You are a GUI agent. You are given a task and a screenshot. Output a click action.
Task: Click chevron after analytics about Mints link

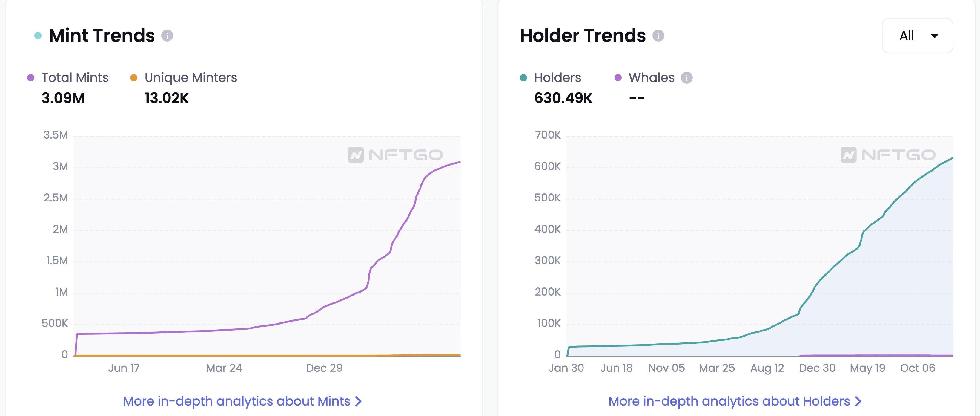pyautogui.click(x=358, y=401)
